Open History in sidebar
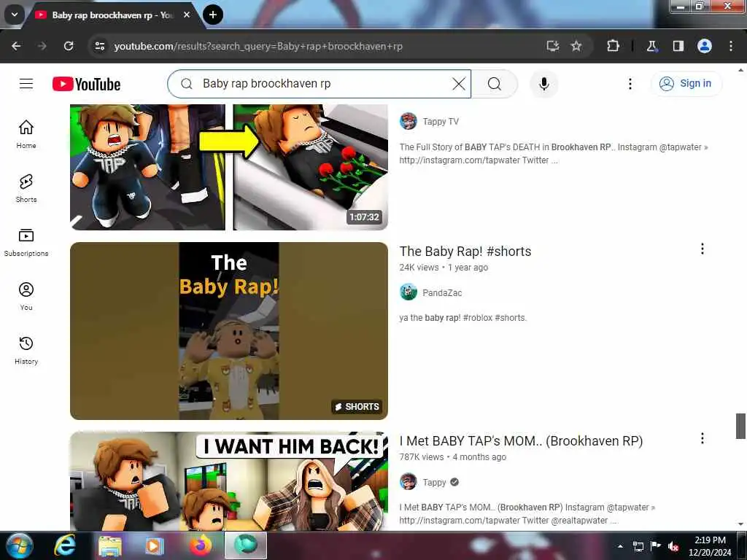The image size is (747, 560). (x=26, y=350)
